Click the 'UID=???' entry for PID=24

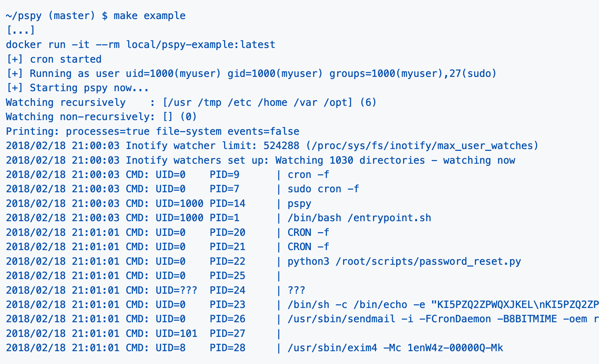click(176, 290)
